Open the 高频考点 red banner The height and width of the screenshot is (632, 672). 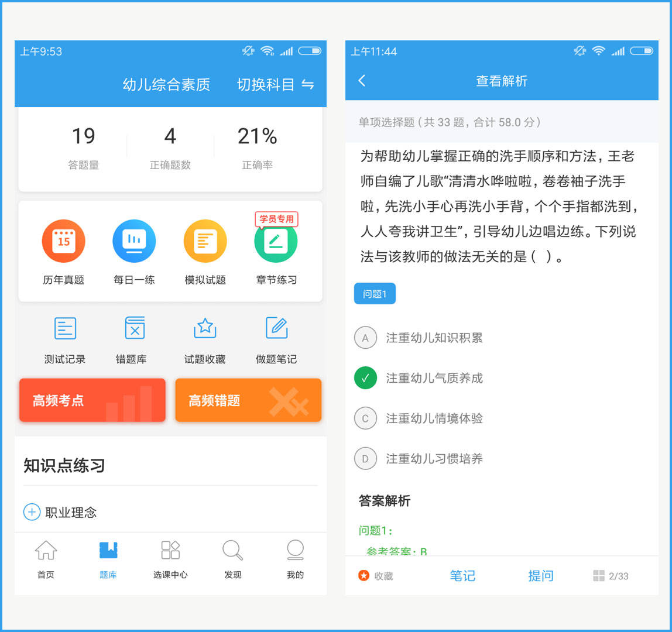92,400
